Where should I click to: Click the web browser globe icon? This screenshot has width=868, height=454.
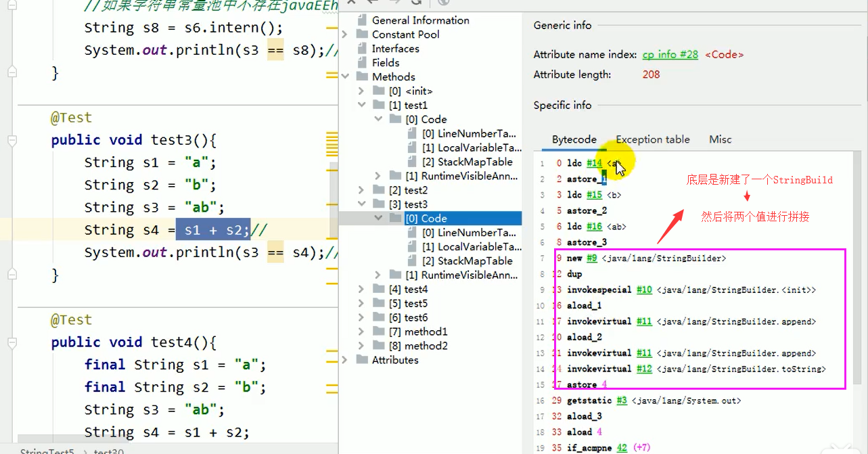pos(444,3)
